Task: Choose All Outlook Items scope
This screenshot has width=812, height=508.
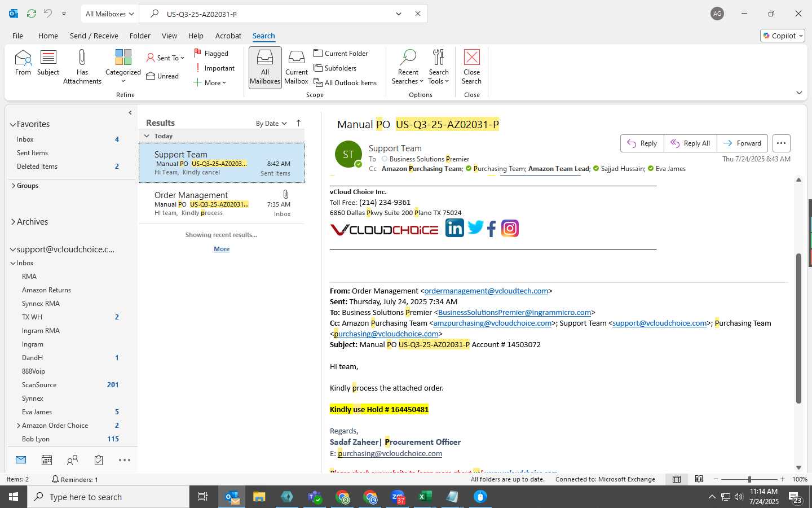Action: click(345, 82)
